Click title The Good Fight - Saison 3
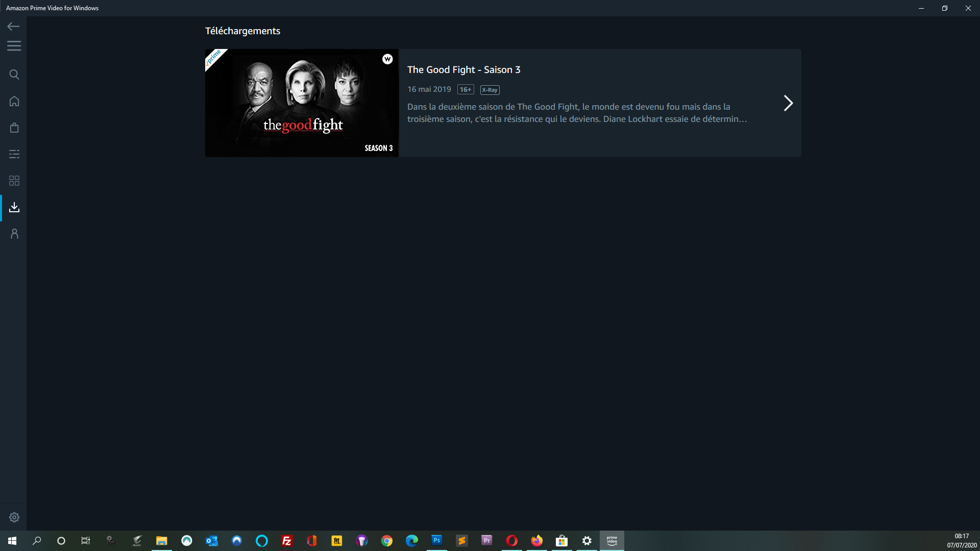The width and height of the screenshot is (980, 551). click(463, 70)
